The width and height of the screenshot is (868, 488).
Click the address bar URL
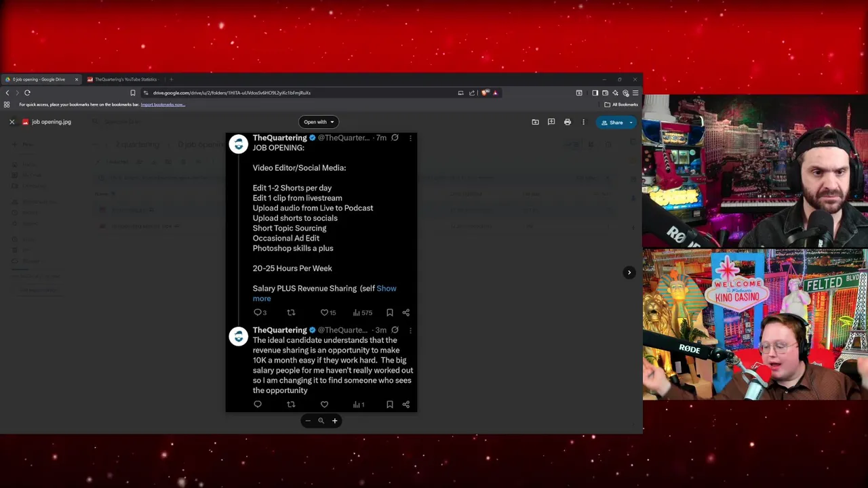[232, 93]
